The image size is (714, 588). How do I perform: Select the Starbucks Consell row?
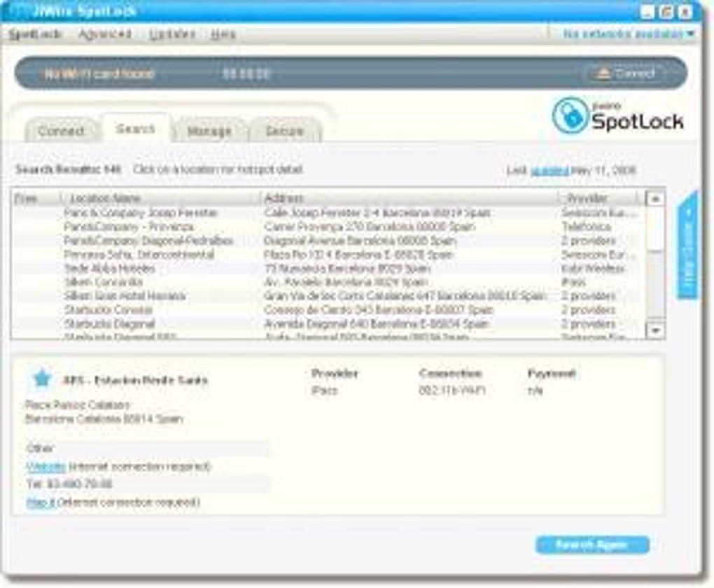click(328, 309)
